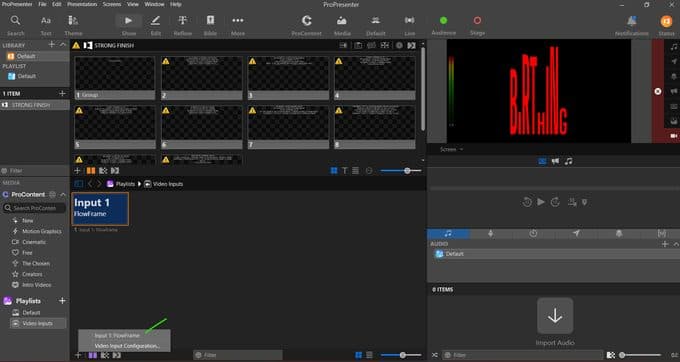Screen dimensions: 680x362
Task: Add a new library with the plus icon
Action: [x=52, y=45]
